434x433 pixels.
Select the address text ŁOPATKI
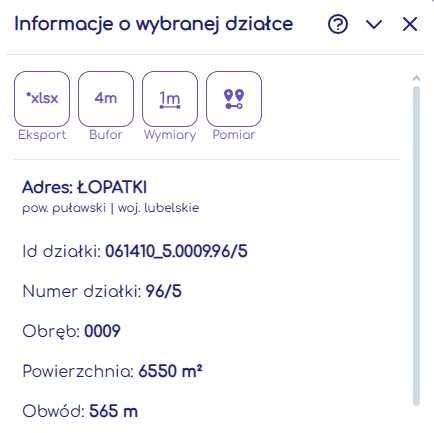(x=112, y=187)
